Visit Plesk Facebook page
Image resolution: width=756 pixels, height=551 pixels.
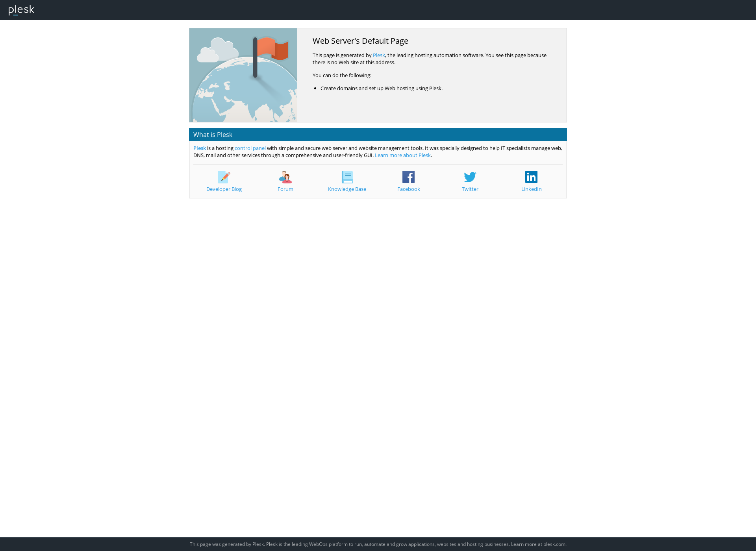[409, 181]
